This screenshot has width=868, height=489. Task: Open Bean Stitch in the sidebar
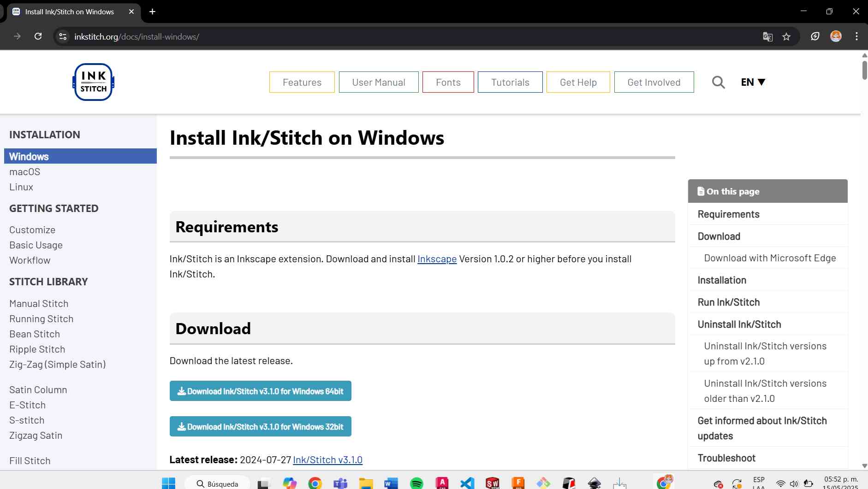pos(35,334)
